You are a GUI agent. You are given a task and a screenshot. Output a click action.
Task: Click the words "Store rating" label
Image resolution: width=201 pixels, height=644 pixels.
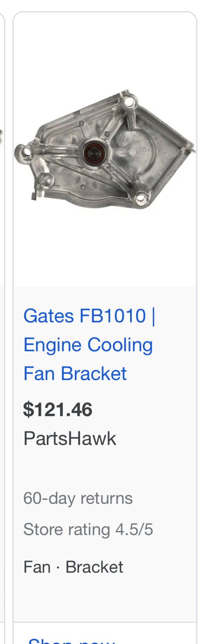tap(67, 530)
